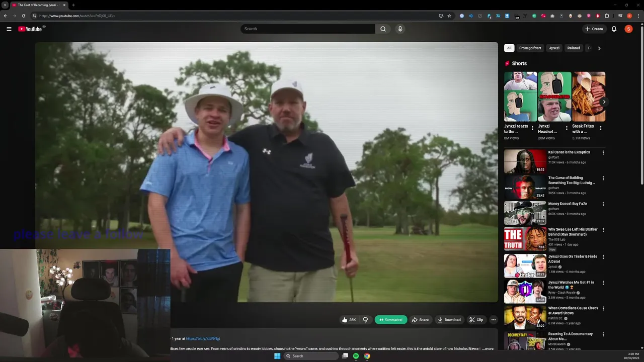Open the browser extensions puzzle icon
The image size is (644, 362).
(607, 16)
